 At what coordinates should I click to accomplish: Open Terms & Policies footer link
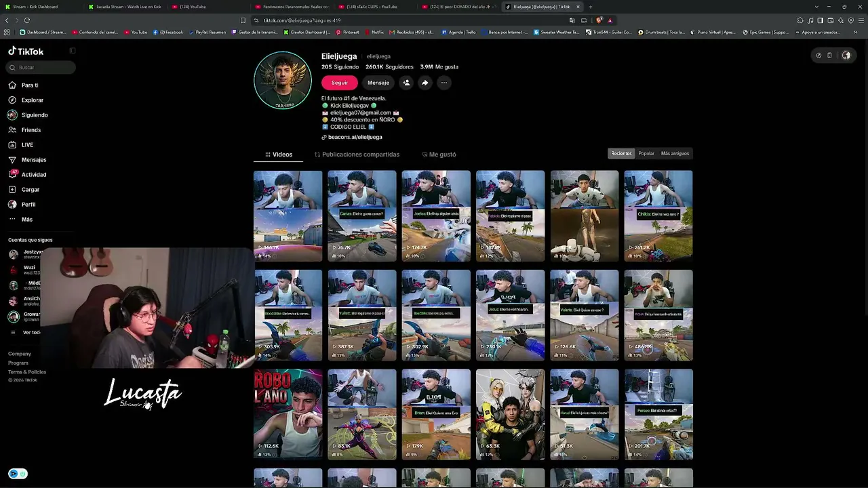(27, 372)
